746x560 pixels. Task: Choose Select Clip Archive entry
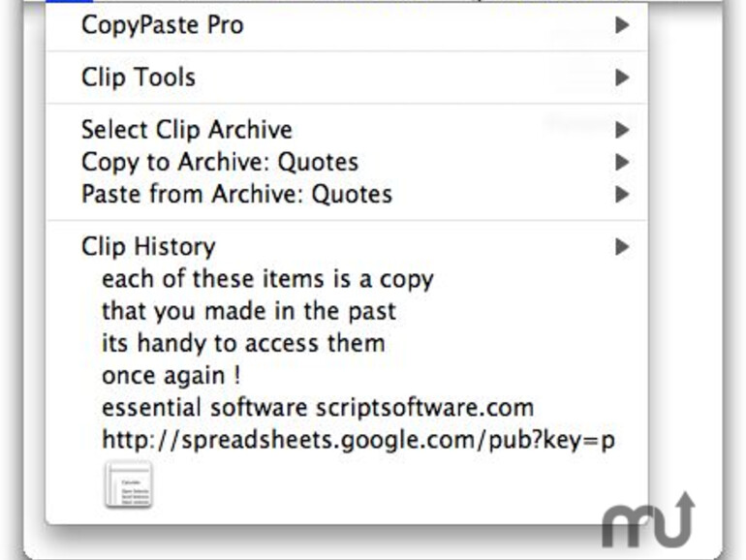[x=186, y=130]
